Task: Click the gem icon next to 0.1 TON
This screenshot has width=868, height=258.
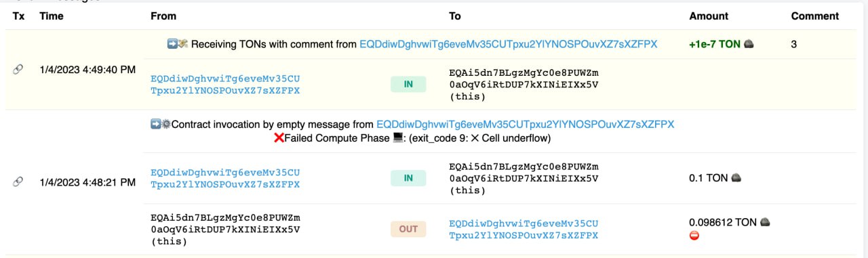Action: (x=736, y=178)
